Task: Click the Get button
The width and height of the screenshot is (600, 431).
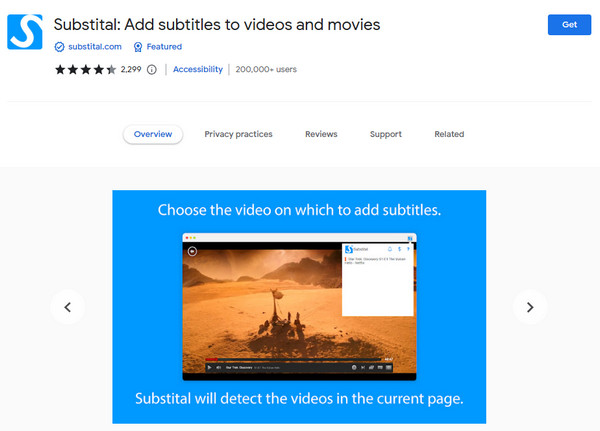Action: [569, 24]
